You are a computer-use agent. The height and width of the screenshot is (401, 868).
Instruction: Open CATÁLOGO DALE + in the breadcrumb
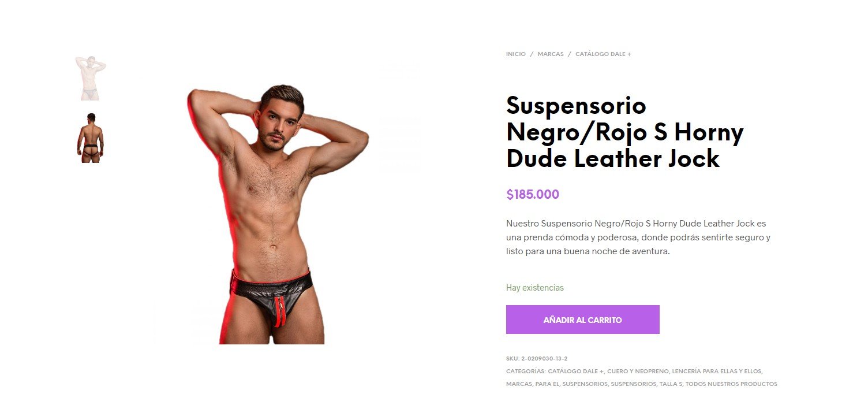point(603,54)
